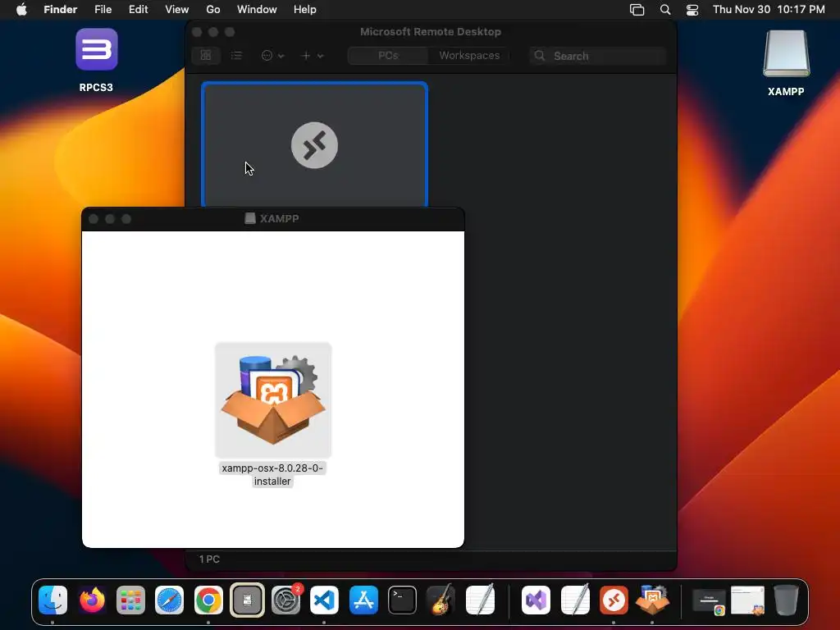Click the XAMPP installer icon in the Dock
Image resolution: width=840 pixels, height=630 pixels.
[x=652, y=600]
